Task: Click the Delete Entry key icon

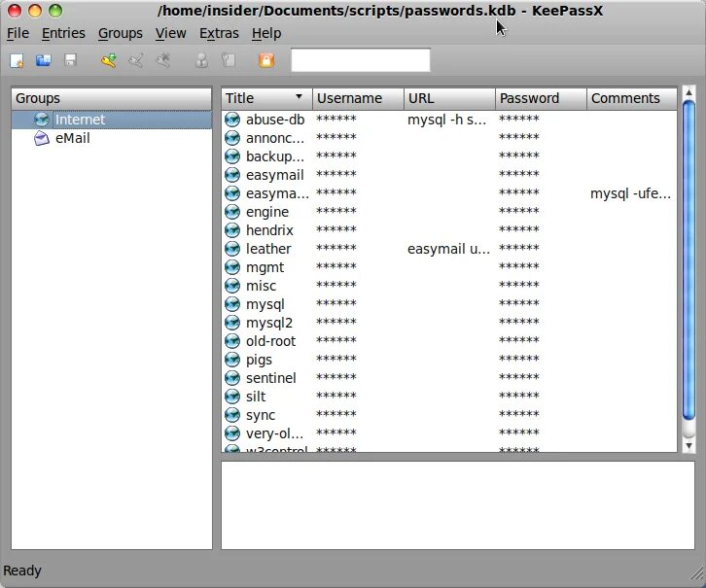Action: [x=163, y=60]
